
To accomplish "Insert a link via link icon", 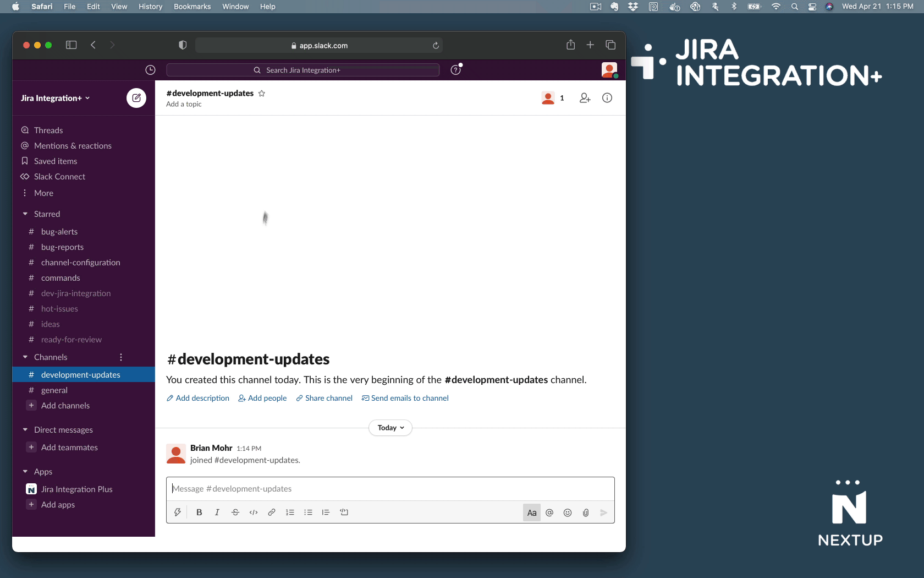I will pyautogui.click(x=272, y=512).
